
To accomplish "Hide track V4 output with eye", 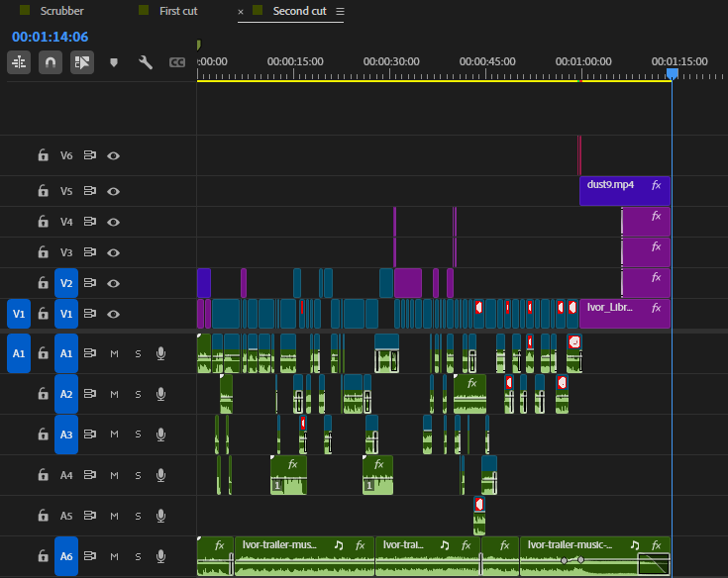I will (113, 222).
